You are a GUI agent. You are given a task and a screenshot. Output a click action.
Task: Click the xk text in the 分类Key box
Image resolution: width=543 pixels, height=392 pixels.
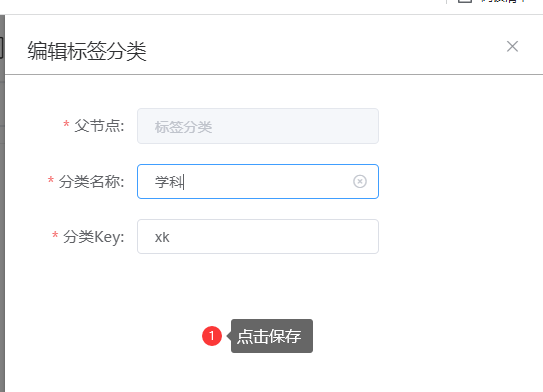click(x=162, y=237)
